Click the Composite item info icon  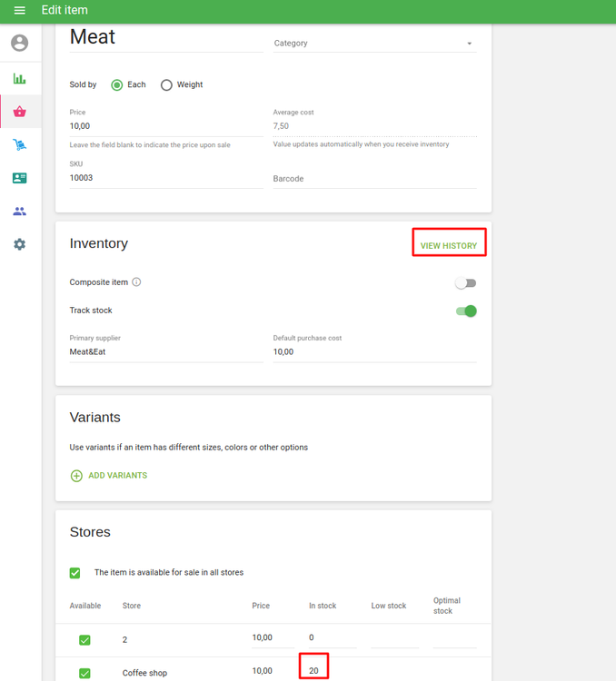click(x=136, y=282)
